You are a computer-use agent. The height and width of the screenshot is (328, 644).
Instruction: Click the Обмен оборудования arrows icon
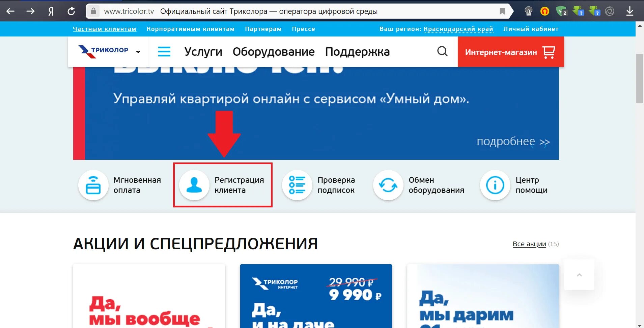click(x=388, y=185)
